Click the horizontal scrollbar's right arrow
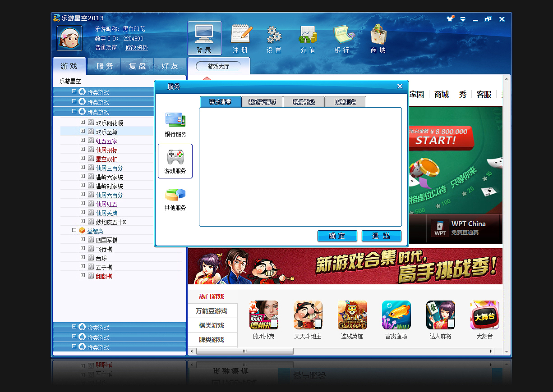 coord(492,351)
